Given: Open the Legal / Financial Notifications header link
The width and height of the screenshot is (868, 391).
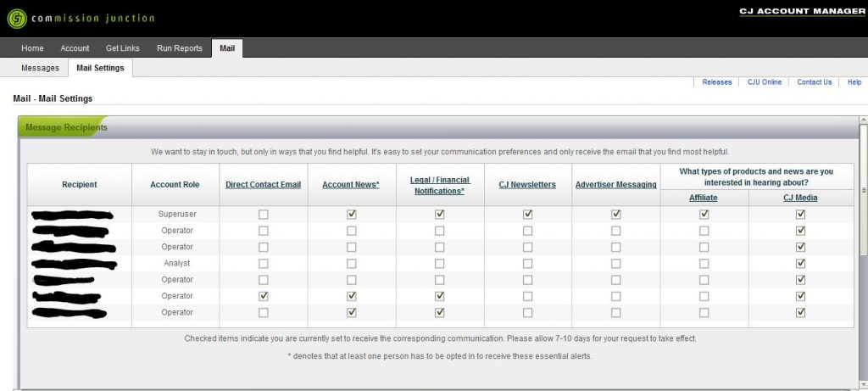Looking at the screenshot, I should pos(439,185).
